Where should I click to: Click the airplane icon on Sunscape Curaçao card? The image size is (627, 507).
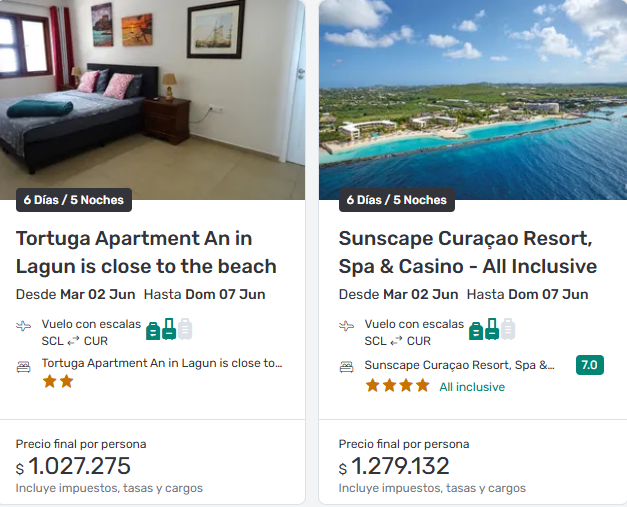tap(347, 326)
